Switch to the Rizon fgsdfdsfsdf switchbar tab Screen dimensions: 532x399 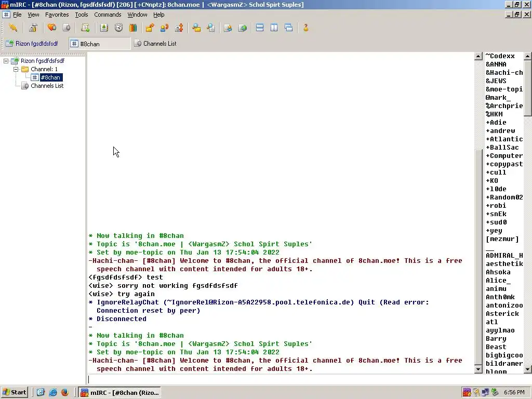32,44
